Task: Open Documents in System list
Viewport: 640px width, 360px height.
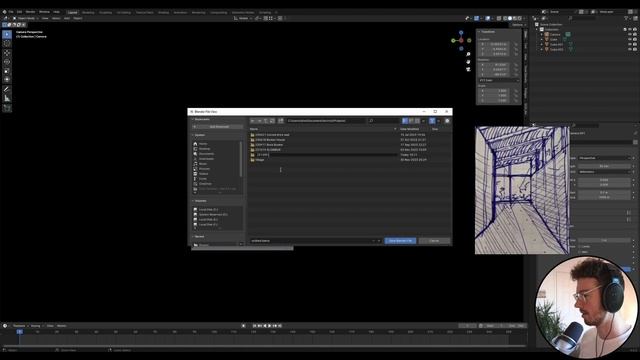Action: (206, 154)
